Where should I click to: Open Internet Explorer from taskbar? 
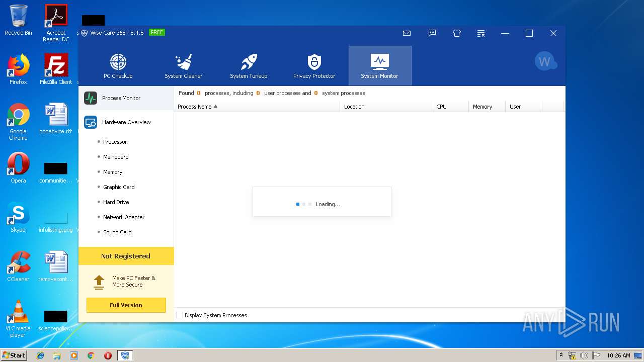pyautogui.click(x=40, y=355)
